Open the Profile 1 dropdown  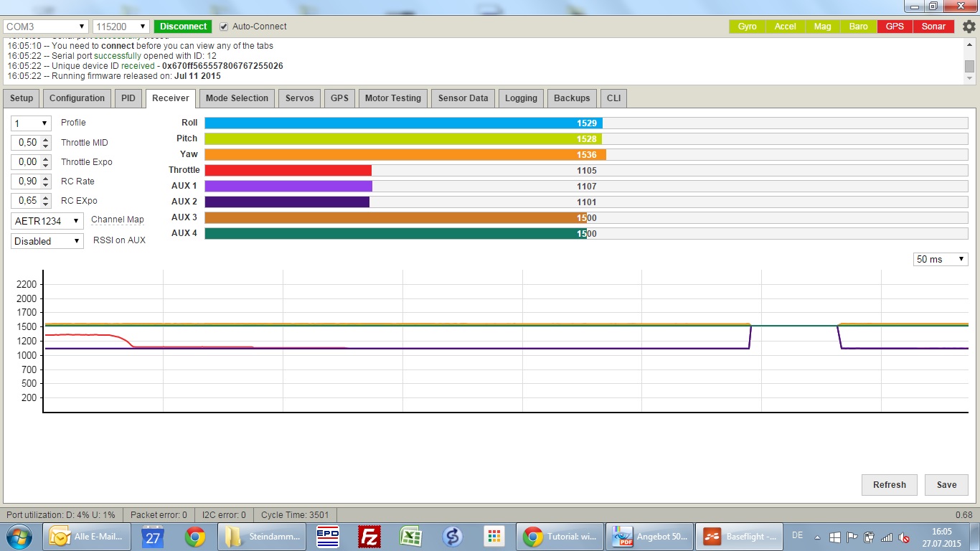tap(31, 123)
